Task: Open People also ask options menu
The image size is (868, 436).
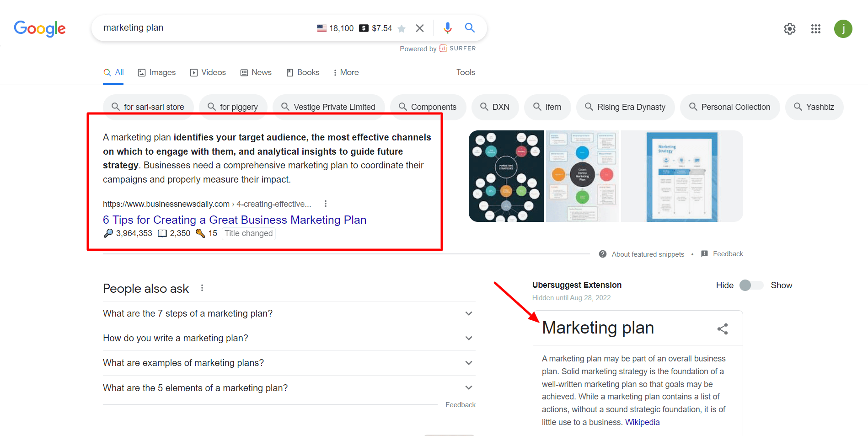Action: (202, 288)
